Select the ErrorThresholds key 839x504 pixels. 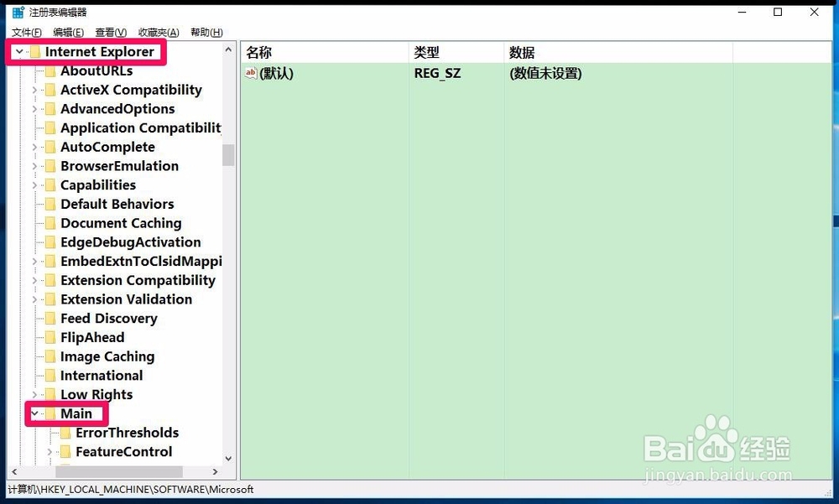[x=127, y=433]
